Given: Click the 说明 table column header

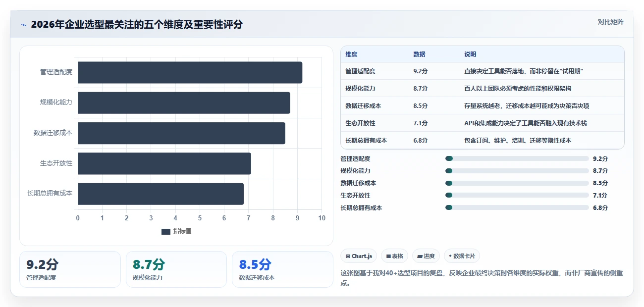Looking at the screenshot, I should (470, 54).
